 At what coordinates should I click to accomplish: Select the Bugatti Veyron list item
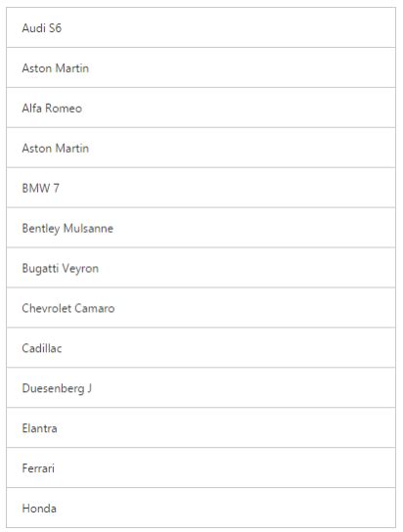201,268
